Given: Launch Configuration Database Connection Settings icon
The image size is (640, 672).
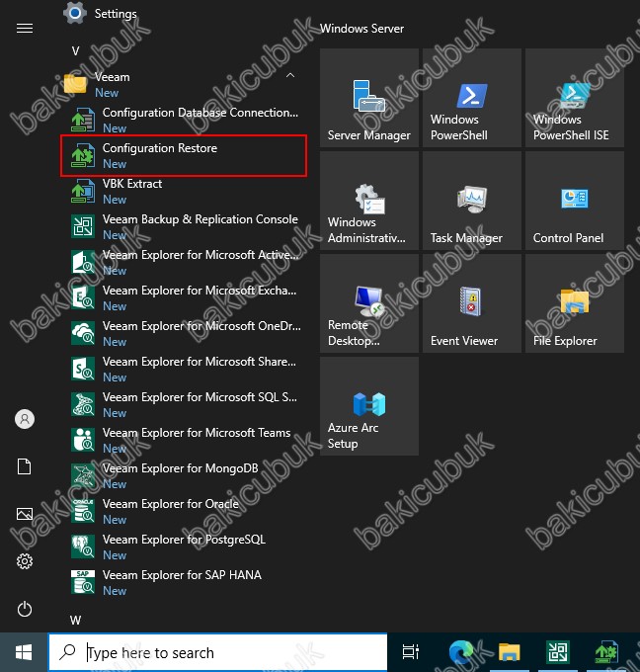Looking at the screenshot, I should tap(83, 120).
